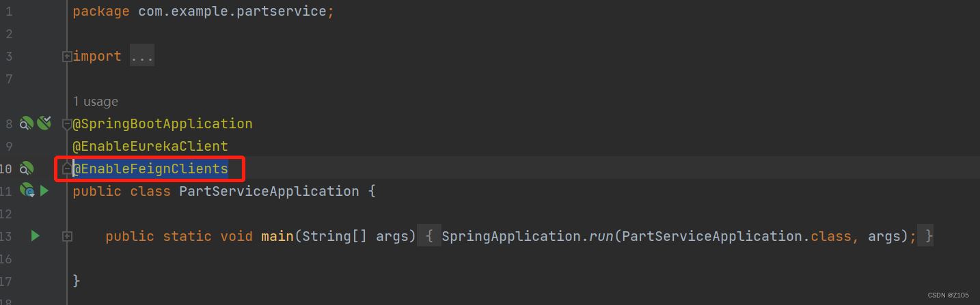Click the folded import ellipsis placeholder
Viewport: 980px width, 305px height.
pyautogui.click(x=142, y=57)
